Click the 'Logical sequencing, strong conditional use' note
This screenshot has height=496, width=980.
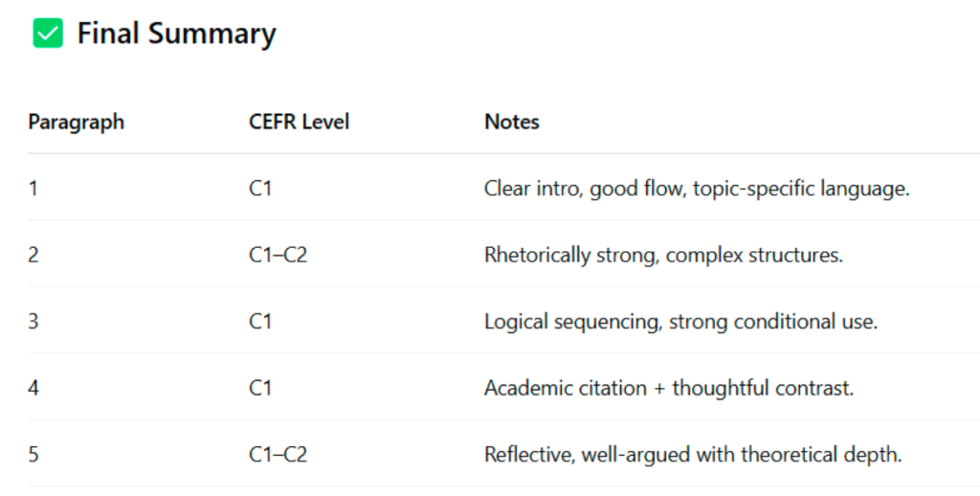tap(680, 322)
